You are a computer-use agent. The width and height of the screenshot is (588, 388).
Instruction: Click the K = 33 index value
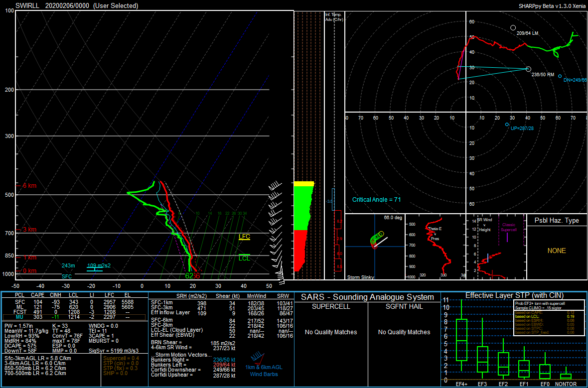tap(60, 326)
